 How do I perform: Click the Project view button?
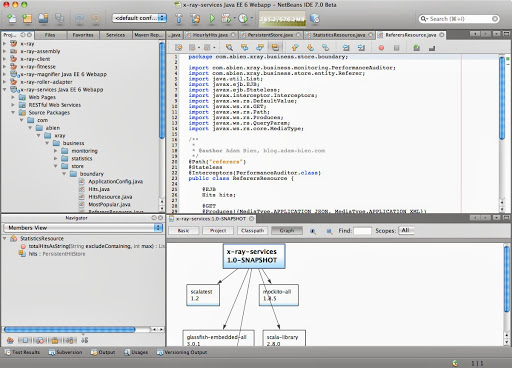click(x=218, y=231)
